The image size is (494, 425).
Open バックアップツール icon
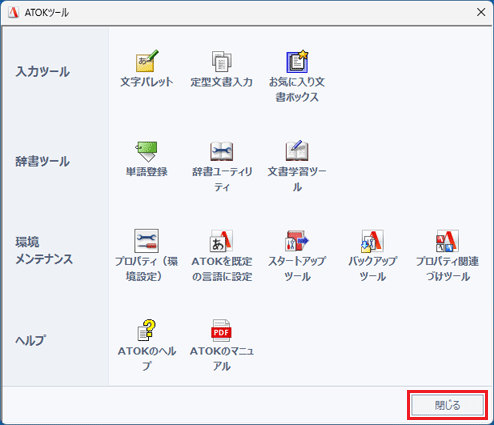[372, 241]
